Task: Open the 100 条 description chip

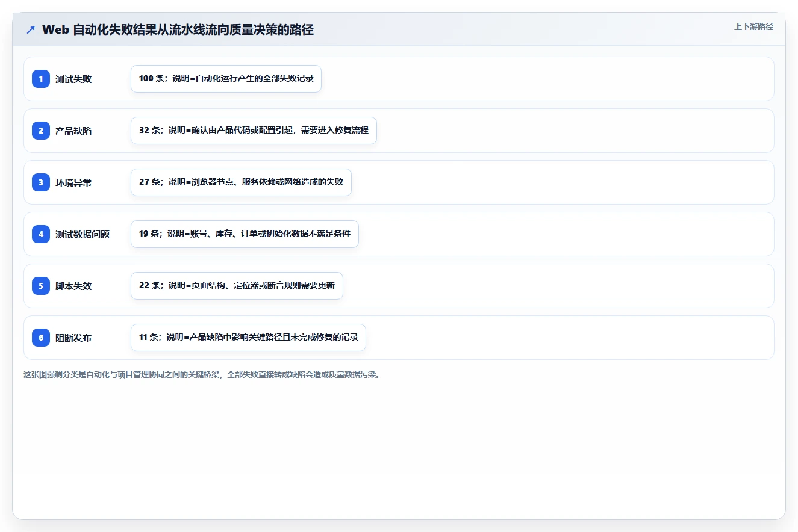Action: click(x=226, y=79)
